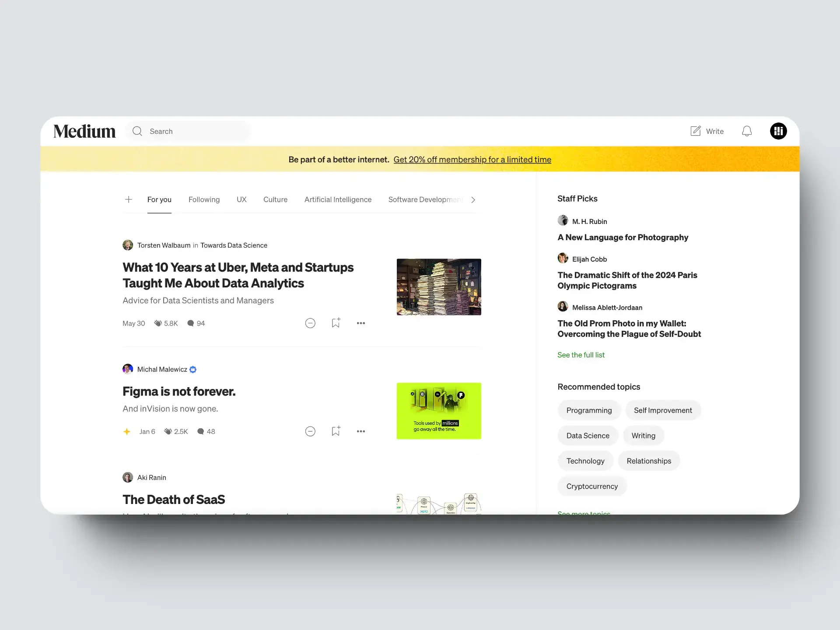Viewport: 840px width, 630px height.
Task: Select the Artificial Intelligence topic tab
Action: coord(337,199)
